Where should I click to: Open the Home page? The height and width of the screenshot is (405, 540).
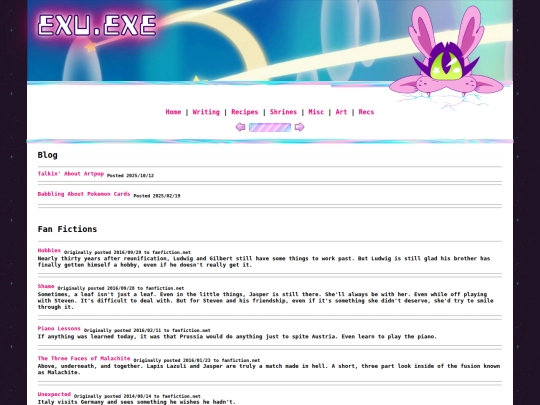pos(173,112)
